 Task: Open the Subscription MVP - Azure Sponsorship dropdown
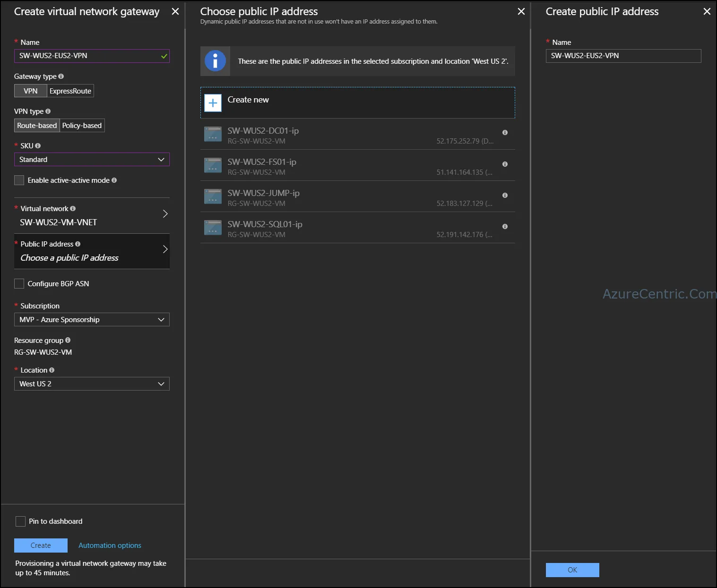pos(92,320)
